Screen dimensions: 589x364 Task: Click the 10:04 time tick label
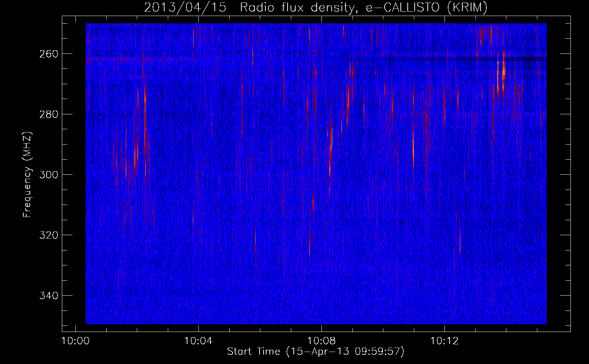pyautogui.click(x=198, y=341)
